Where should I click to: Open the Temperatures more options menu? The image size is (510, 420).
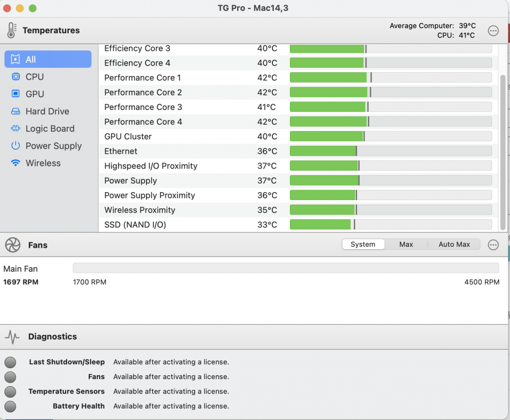click(x=493, y=31)
